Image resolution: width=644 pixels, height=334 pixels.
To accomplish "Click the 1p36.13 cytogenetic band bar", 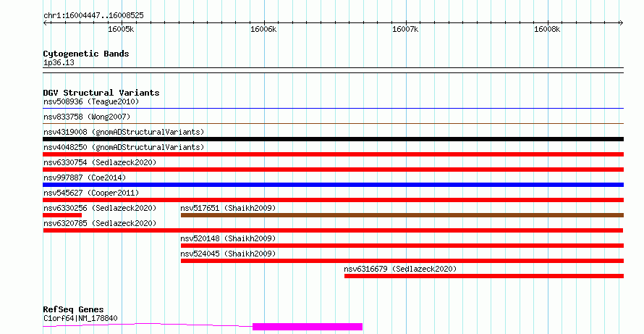I will (333, 70).
